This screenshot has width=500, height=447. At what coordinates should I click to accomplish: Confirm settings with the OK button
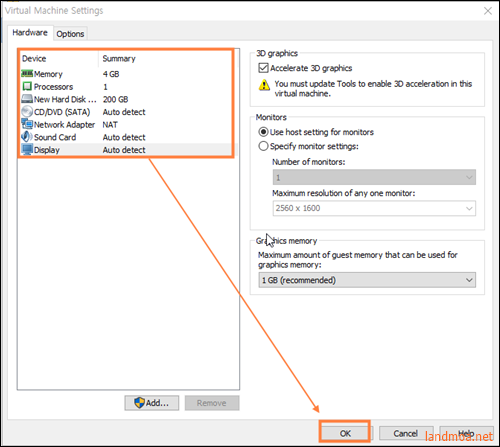click(345, 433)
